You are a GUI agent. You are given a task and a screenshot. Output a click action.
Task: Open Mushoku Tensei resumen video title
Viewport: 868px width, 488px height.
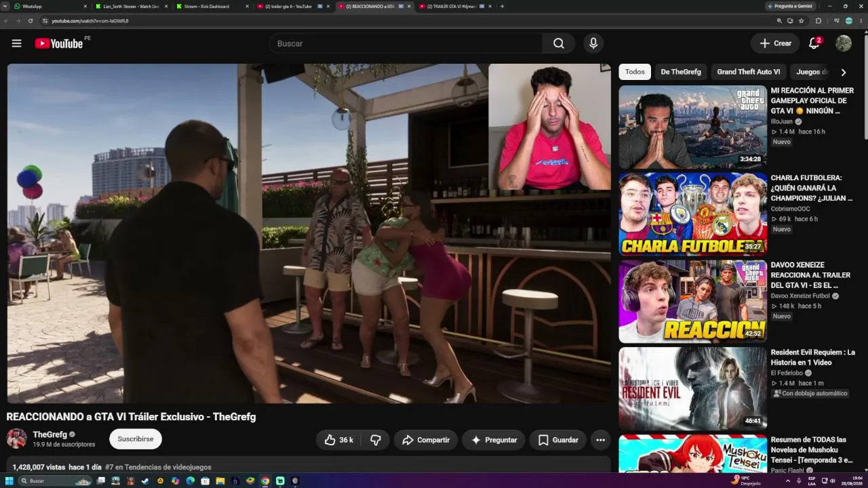click(x=812, y=449)
